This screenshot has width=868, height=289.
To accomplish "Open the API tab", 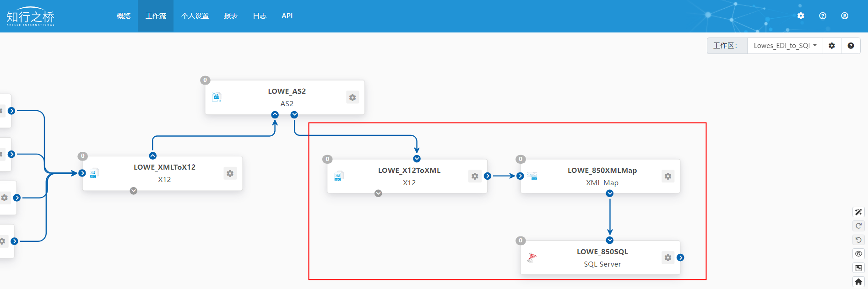I will [x=287, y=16].
